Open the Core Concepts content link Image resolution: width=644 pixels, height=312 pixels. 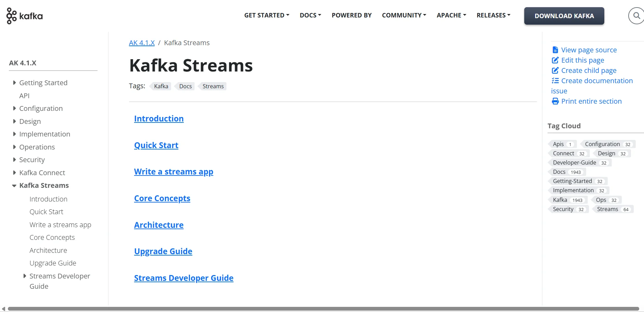(x=162, y=198)
